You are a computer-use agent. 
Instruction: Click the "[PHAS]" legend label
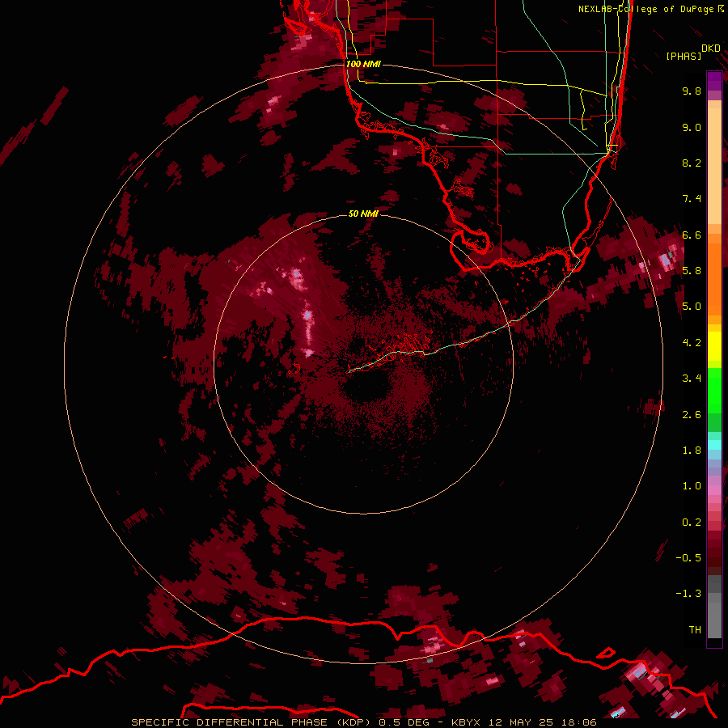(684, 57)
